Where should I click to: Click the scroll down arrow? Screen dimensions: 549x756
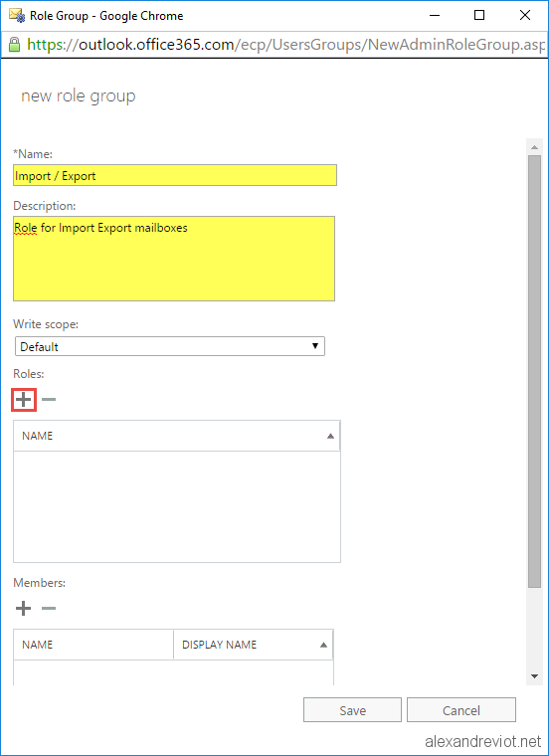[534, 676]
